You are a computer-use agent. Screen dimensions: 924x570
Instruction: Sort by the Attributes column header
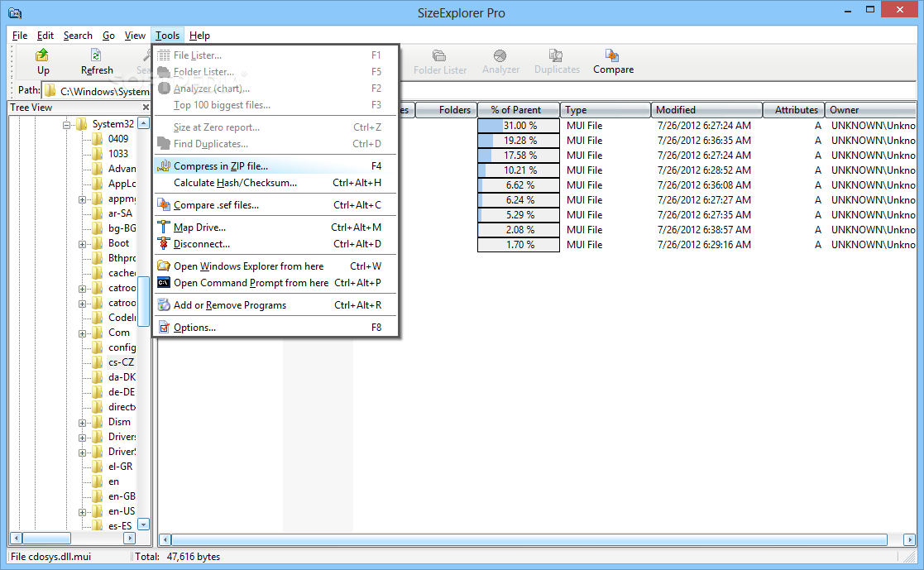793,110
